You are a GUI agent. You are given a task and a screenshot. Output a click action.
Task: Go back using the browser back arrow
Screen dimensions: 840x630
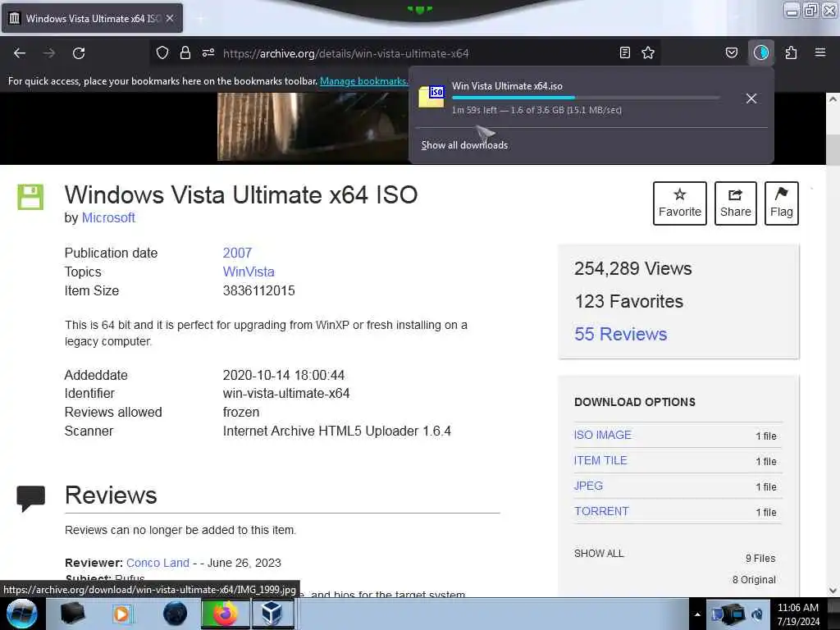coord(20,53)
